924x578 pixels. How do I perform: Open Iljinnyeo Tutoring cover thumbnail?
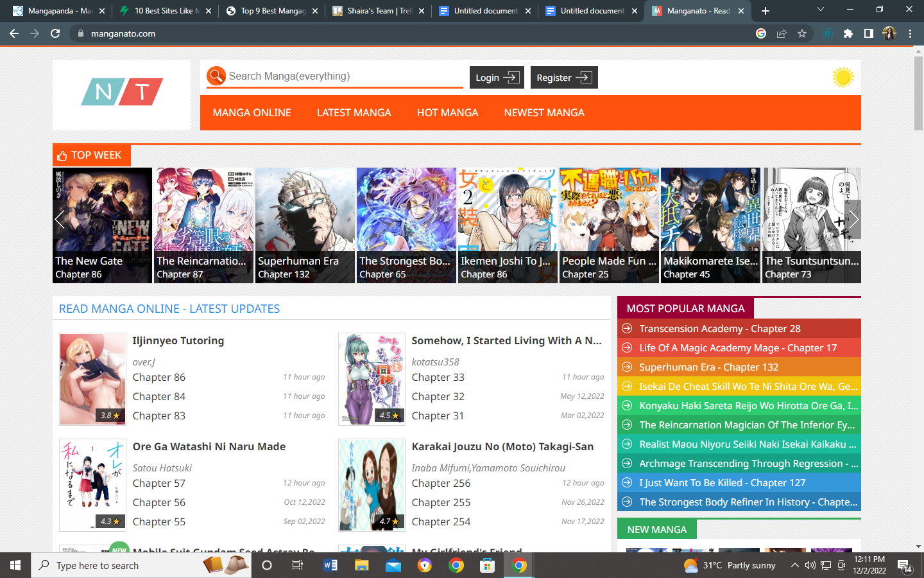tap(92, 379)
